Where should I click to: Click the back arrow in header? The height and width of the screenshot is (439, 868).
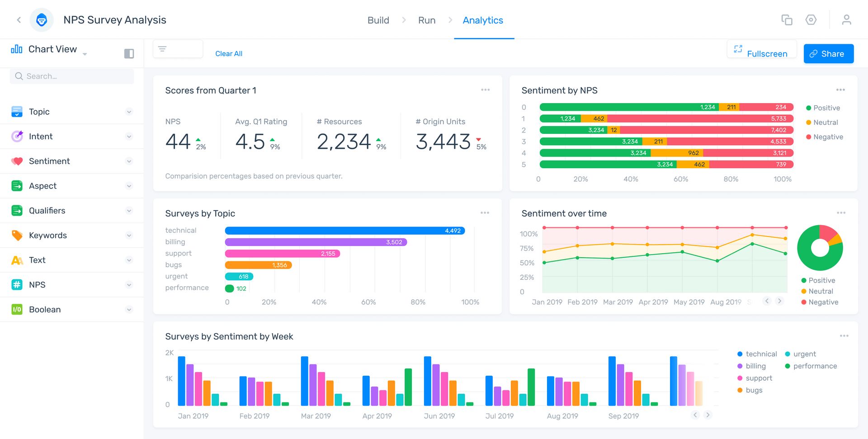coord(19,20)
